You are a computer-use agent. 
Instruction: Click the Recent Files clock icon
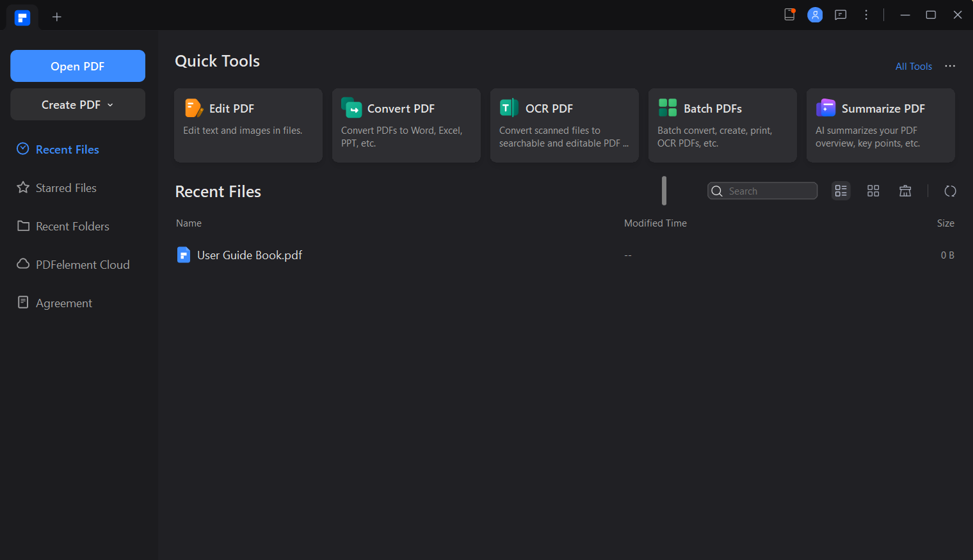(23, 148)
